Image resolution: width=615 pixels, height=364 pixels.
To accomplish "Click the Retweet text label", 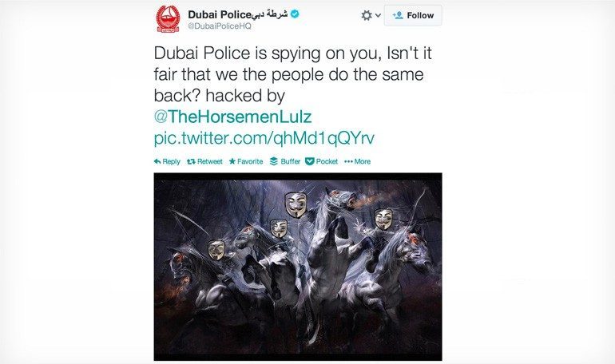I will tap(210, 161).
